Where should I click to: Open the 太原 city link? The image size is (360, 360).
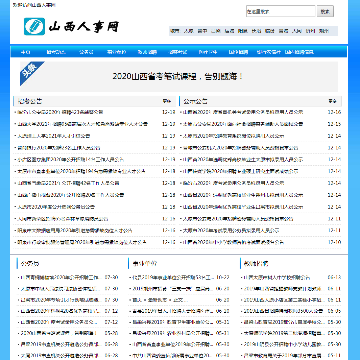[x=188, y=31]
